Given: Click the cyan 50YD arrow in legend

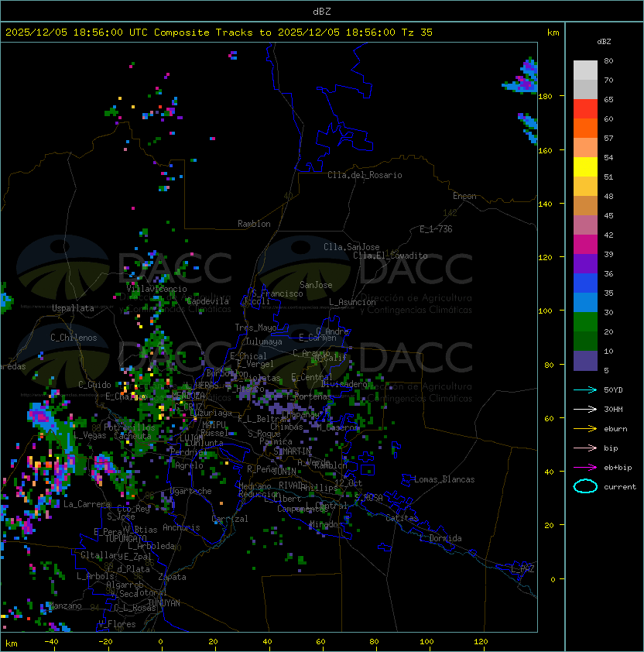Looking at the screenshot, I should click(585, 390).
